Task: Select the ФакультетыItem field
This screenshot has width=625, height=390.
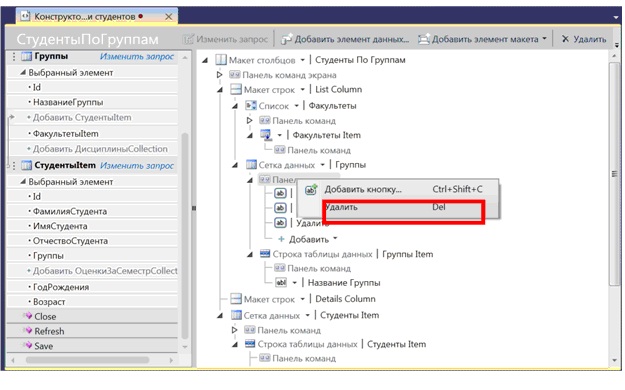Action: [66, 134]
